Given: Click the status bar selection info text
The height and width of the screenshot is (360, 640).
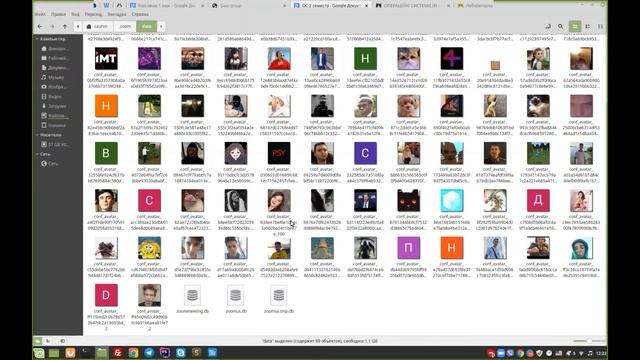Looking at the screenshot, I should [x=320, y=341].
